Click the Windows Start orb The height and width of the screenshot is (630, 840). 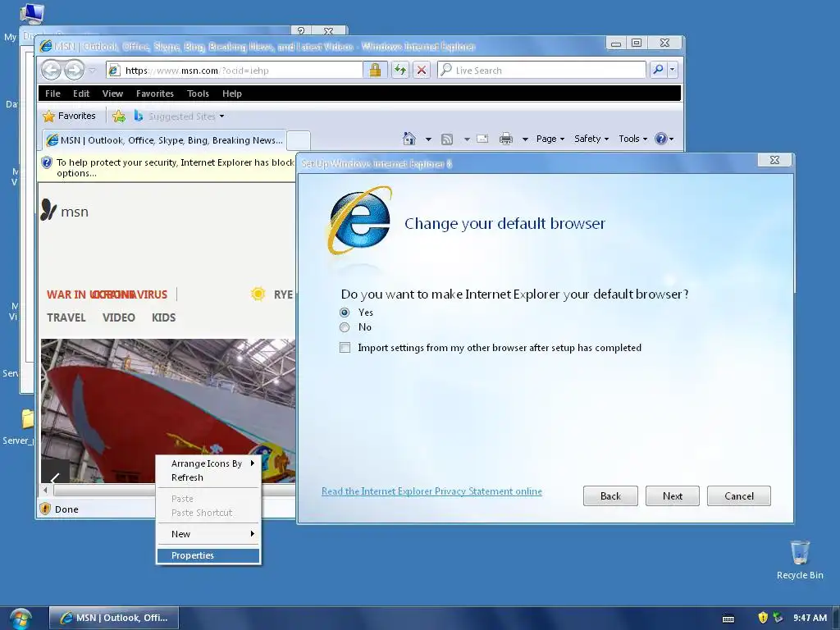[21, 619]
